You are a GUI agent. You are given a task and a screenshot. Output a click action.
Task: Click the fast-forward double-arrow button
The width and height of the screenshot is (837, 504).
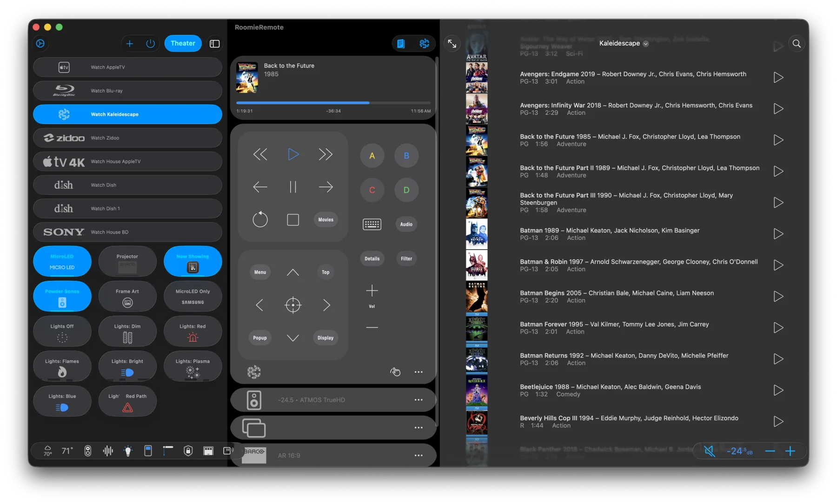pos(325,154)
